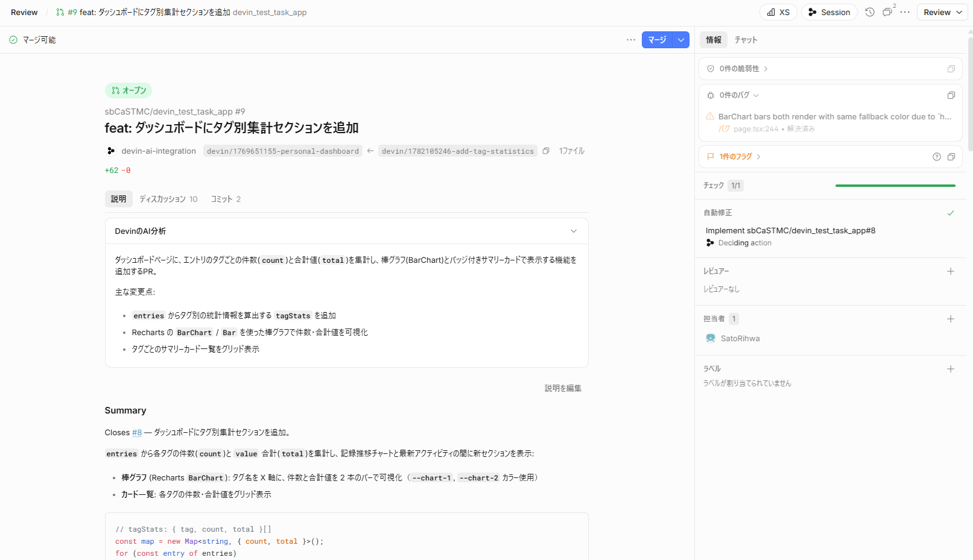Select branch devin/1782105246-add-tag-statistics

(458, 151)
